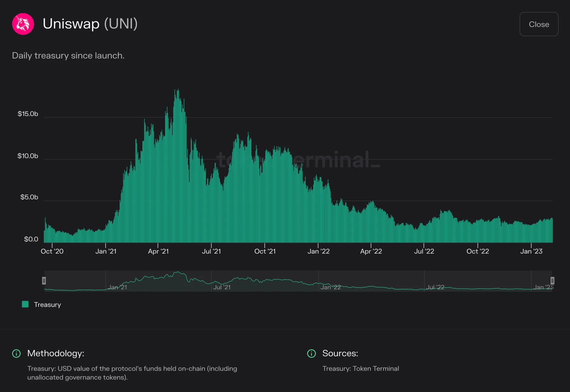Click the Oct '20 x-axis label

[52, 251]
